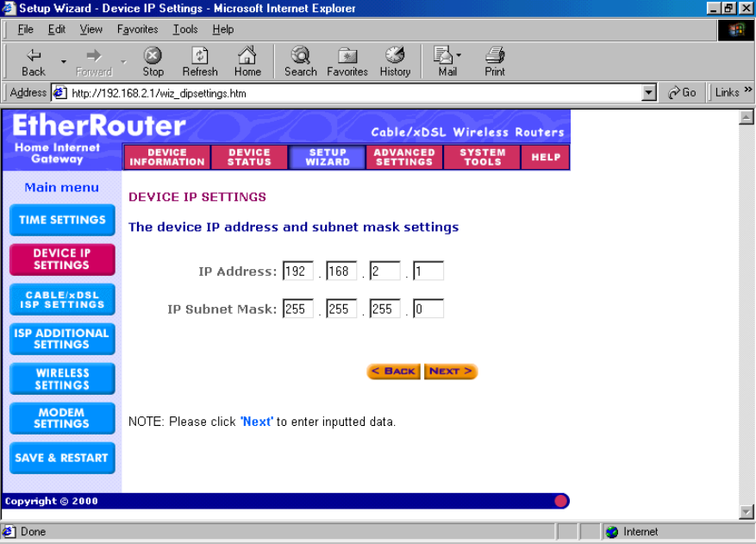Open the Back history dropdown arrow
This screenshot has width=756, height=544.
63,62
